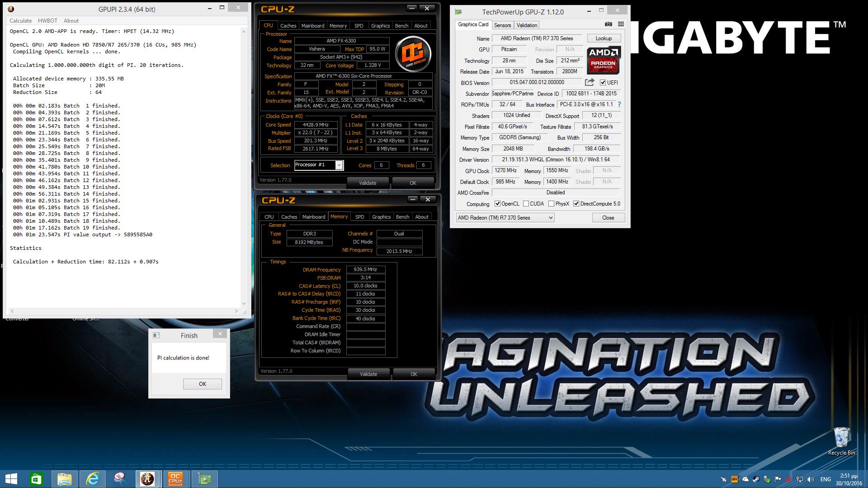Click the GPU-Z title bar app icon
Screen dimensions: 868x488
coord(458,12)
